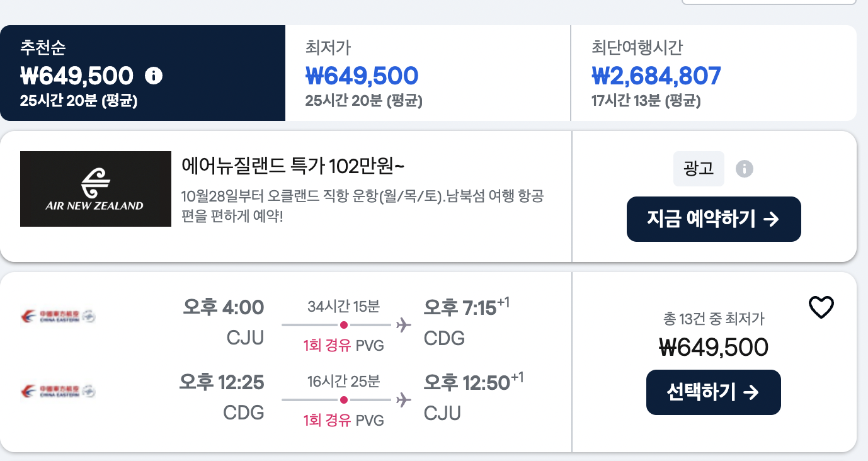The height and width of the screenshot is (461, 868).
Task: Open the Air New Zealand banner logo
Action: coord(95,188)
